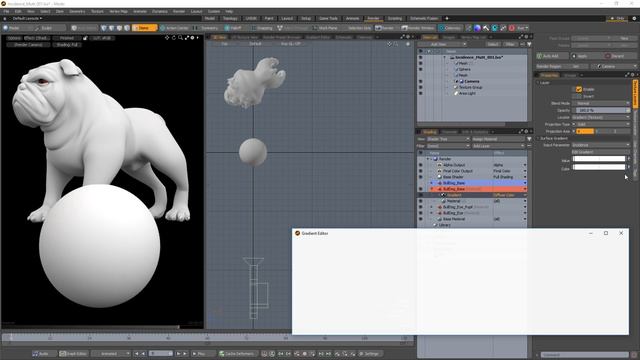Switch to the Animate layout tab

(353, 18)
